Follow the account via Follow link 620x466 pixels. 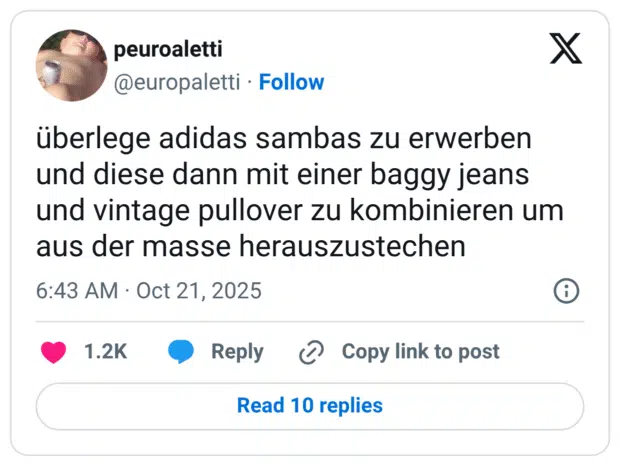click(291, 82)
